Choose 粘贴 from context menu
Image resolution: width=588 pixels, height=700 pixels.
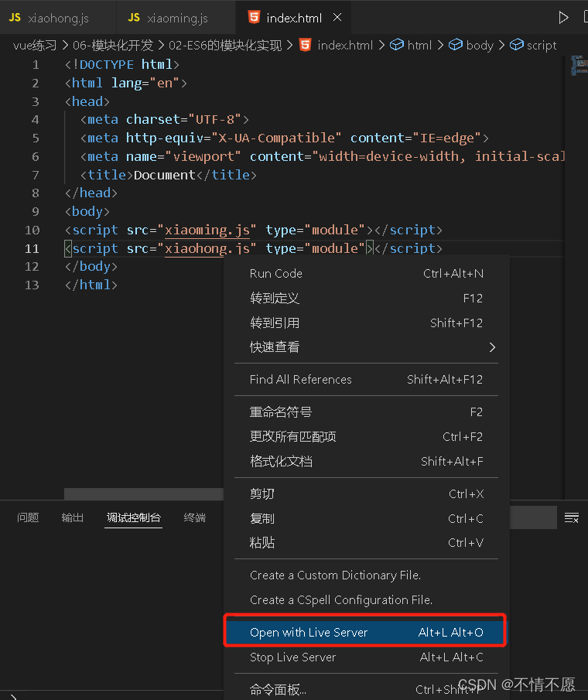[366, 542]
